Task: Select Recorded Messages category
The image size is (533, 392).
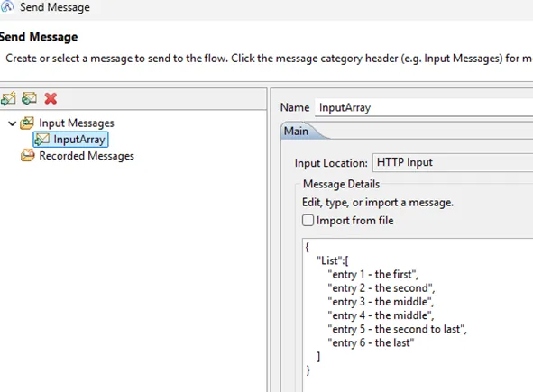Action: point(87,156)
